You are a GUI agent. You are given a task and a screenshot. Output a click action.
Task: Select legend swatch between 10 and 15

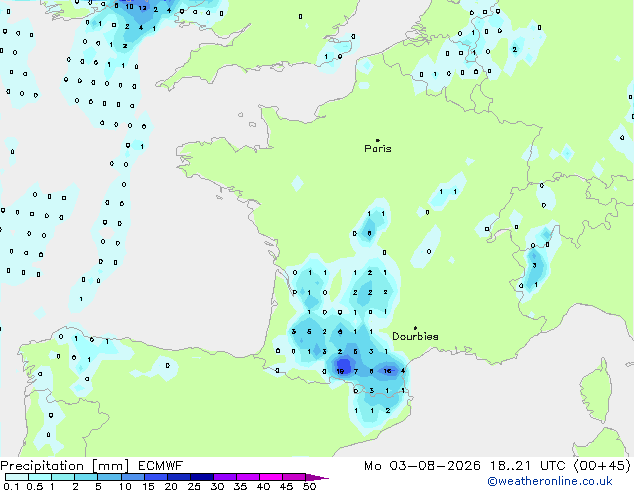(x=133, y=477)
